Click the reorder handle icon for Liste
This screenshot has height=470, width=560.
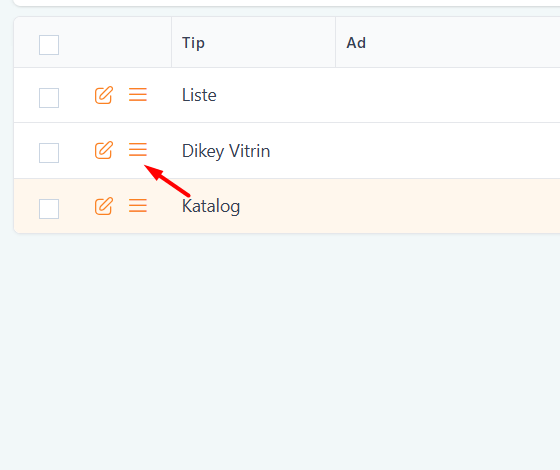(138, 95)
